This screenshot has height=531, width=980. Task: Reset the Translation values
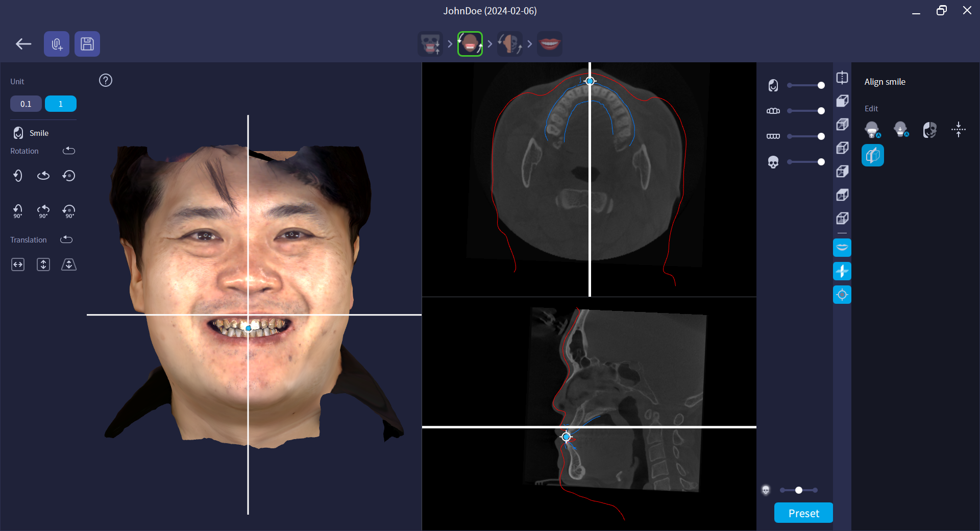[67, 240]
